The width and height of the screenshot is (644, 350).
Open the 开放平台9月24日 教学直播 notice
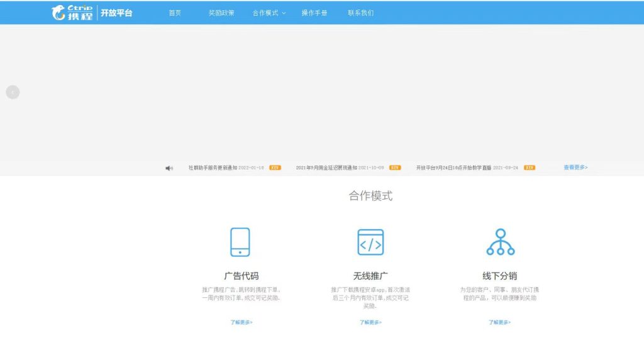click(453, 168)
